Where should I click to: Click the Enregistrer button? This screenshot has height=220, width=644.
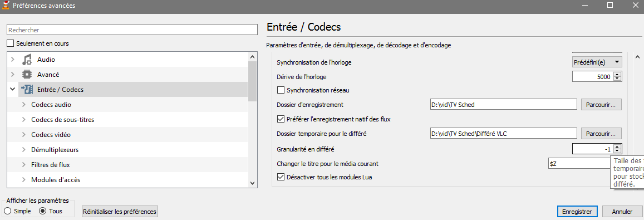577,212
